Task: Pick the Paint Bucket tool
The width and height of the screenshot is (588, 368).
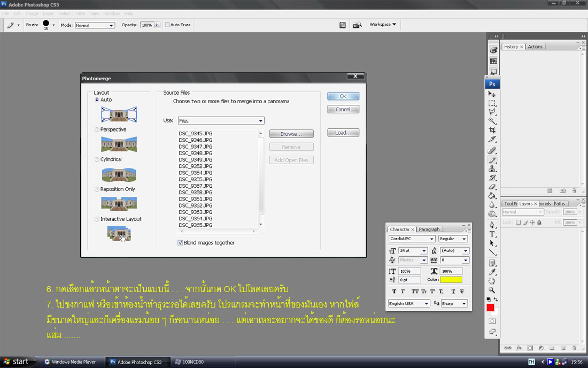Action: tap(492, 196)
